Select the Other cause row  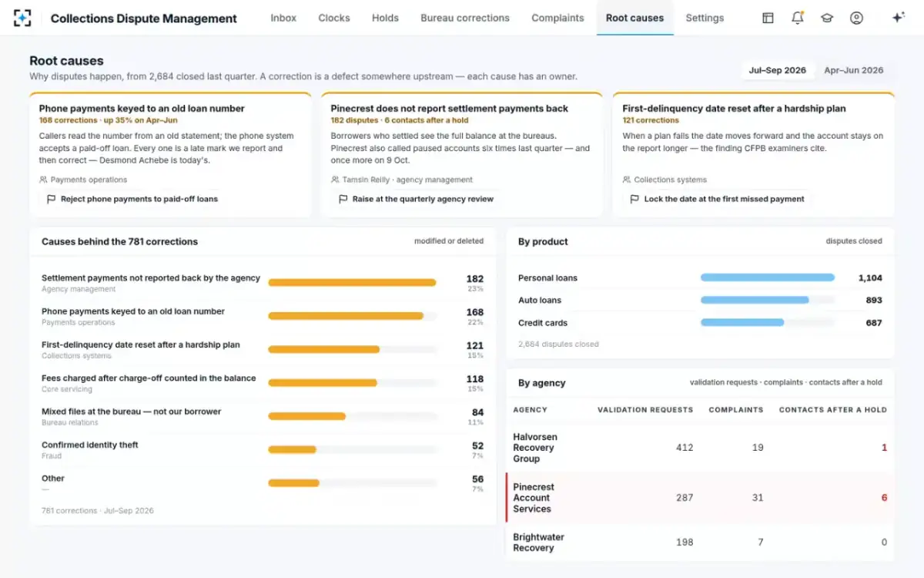coord(263,482)
